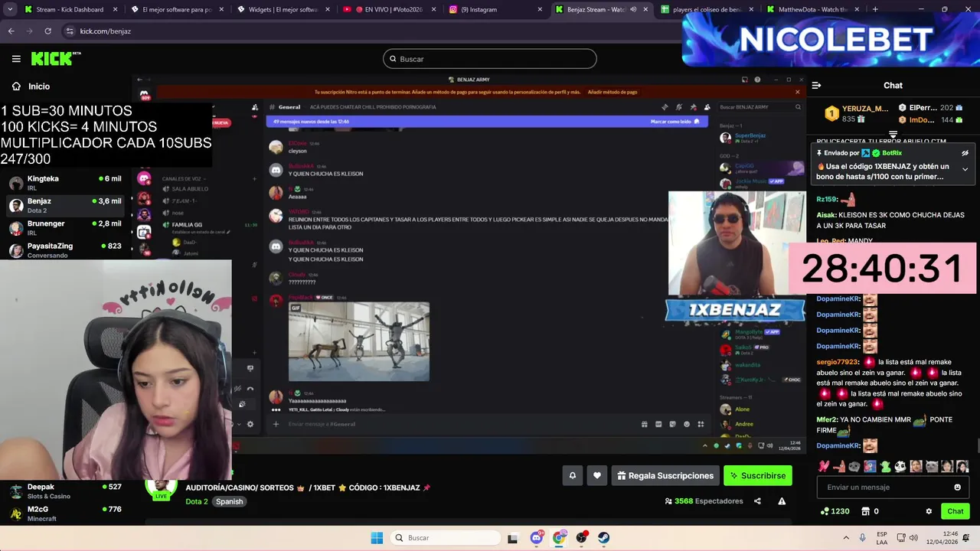The image size is (980, 551).
Task: Open the Kick hamburger sidebar menu
Action: click(x=16, y=59)
